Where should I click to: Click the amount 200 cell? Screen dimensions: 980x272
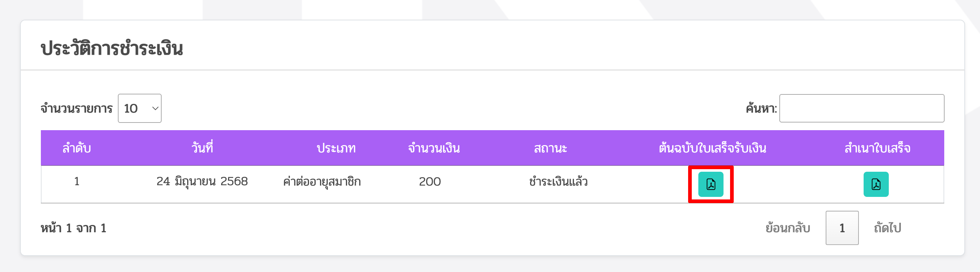point(429,182)
